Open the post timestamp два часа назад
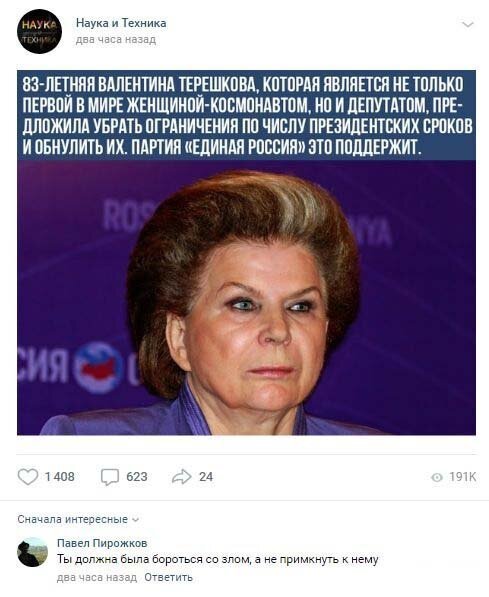Image resolution: width=489 pixels, height=597 pixels. (116, 40)
